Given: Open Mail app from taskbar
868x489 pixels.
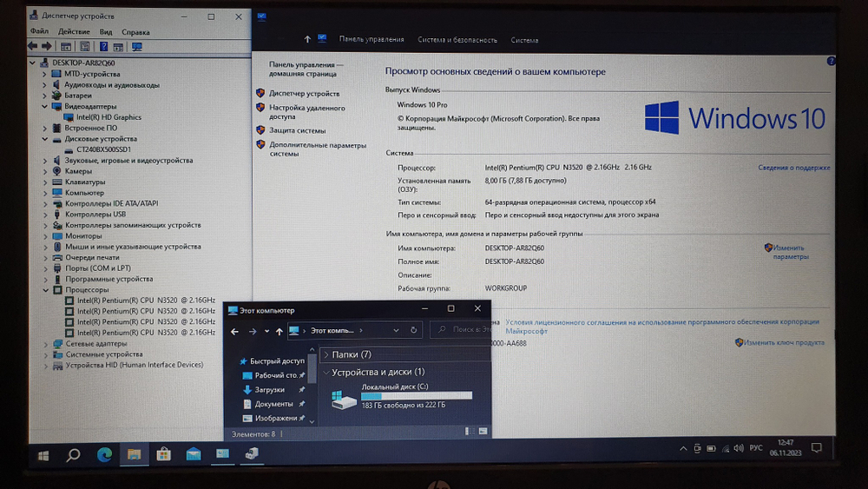Looking at the screenshot, I should (194, 454).
